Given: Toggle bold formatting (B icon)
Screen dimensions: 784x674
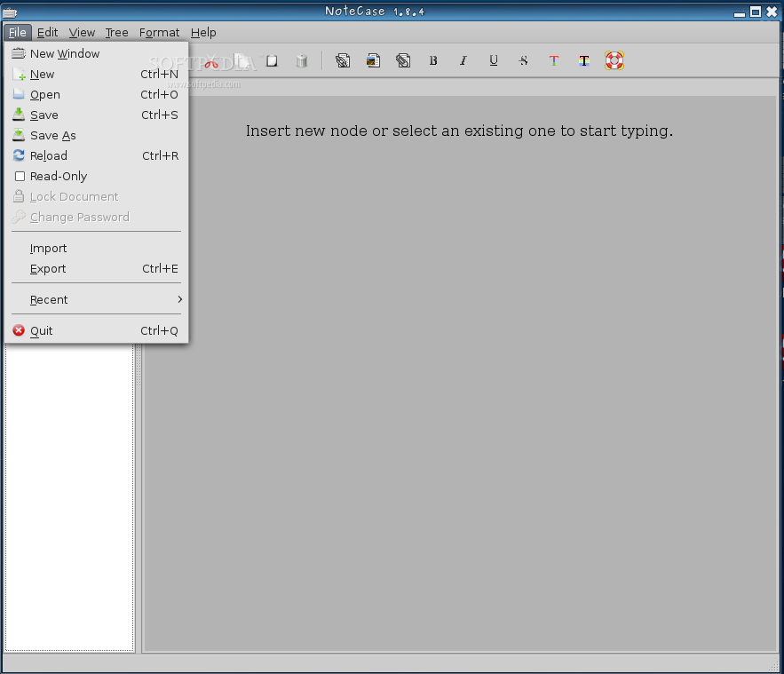Looking at the screenshot, I should 433,61.
